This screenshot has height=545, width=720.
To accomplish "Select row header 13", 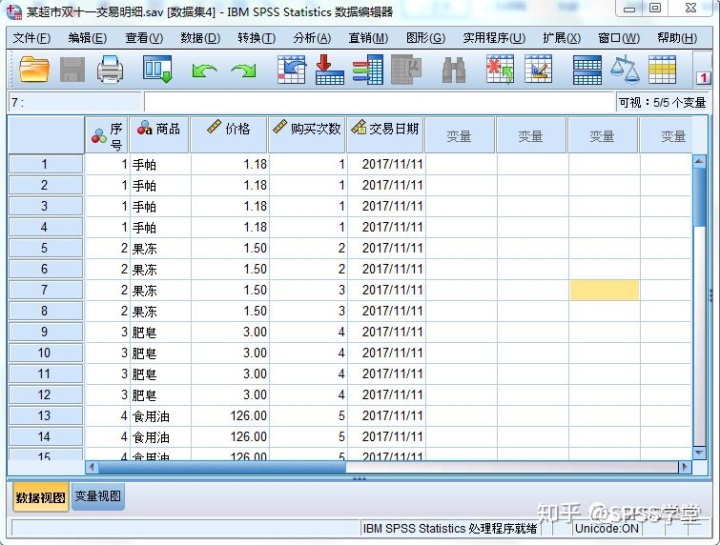I will tap(45, 416).
